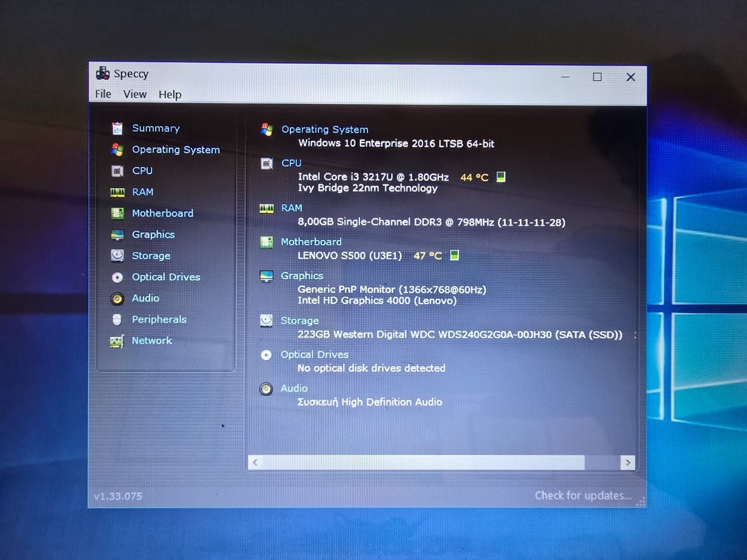Click the Western Digital WDC storage text
The image size is (747, 560).
(460, 335)
